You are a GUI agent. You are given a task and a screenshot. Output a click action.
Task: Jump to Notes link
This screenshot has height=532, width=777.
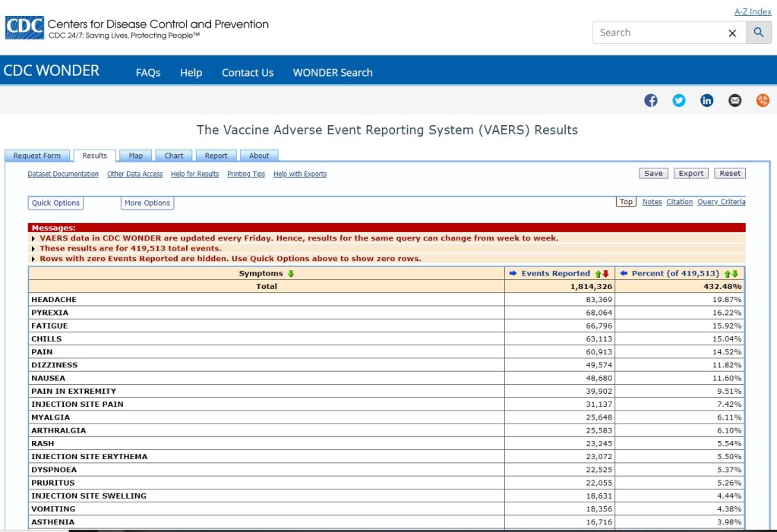click(652, 202)
